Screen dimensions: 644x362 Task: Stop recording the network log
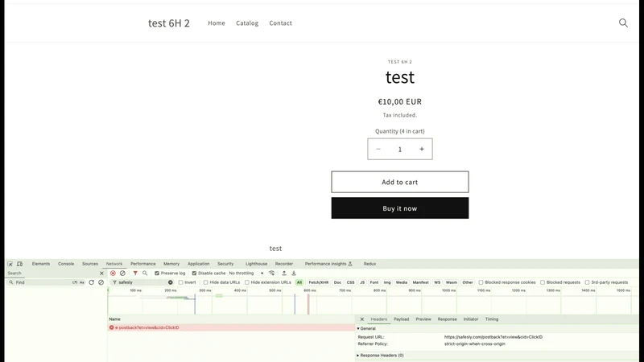pyautogui.click(x=113, y=274)
